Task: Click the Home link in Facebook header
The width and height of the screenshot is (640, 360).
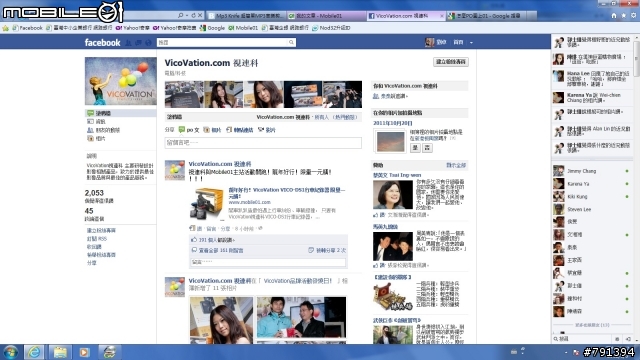Action: [458, 42]
